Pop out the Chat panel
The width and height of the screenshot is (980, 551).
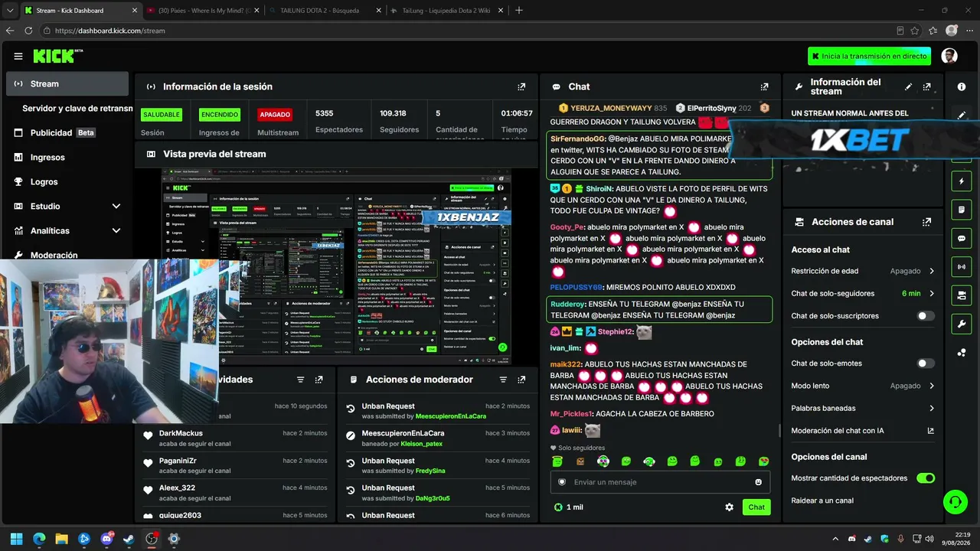[x=764, y=87]
